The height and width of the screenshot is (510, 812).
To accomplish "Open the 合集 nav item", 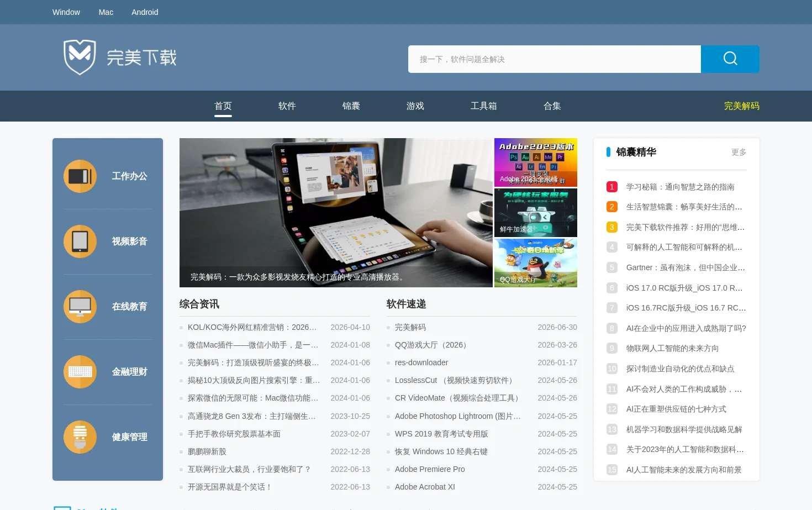I will point(552,106).
